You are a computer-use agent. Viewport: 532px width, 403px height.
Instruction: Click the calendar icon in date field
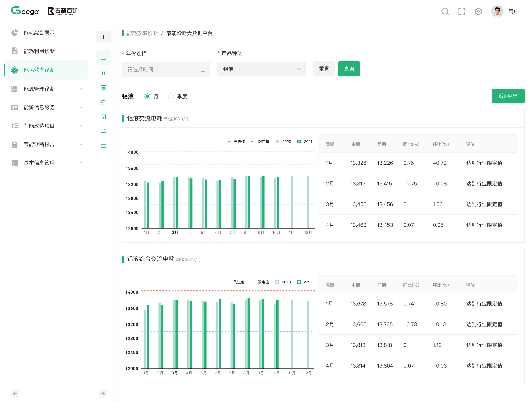203,69
